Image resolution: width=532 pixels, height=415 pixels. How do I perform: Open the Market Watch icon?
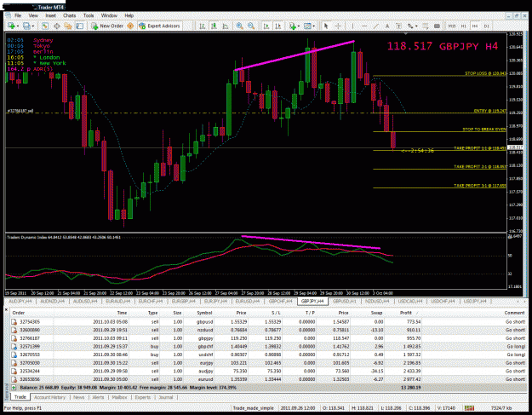pyautogui.click(x=45, y=26)
